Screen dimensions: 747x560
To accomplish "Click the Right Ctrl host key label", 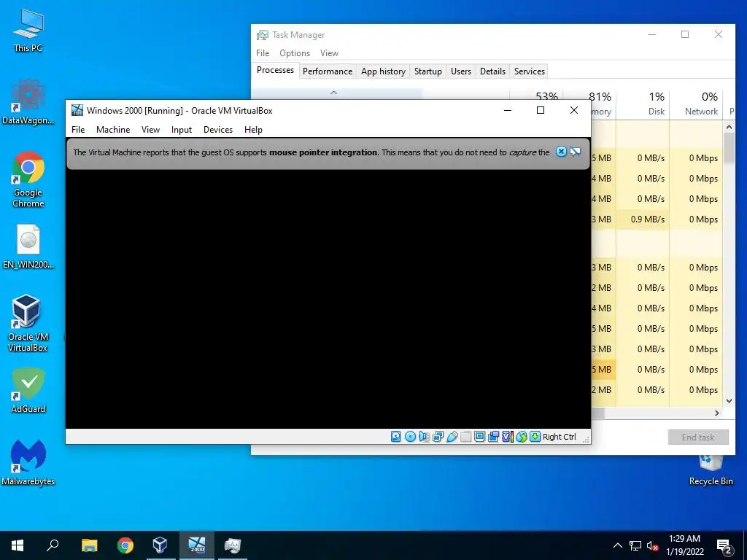I will [x=560, y=437].
